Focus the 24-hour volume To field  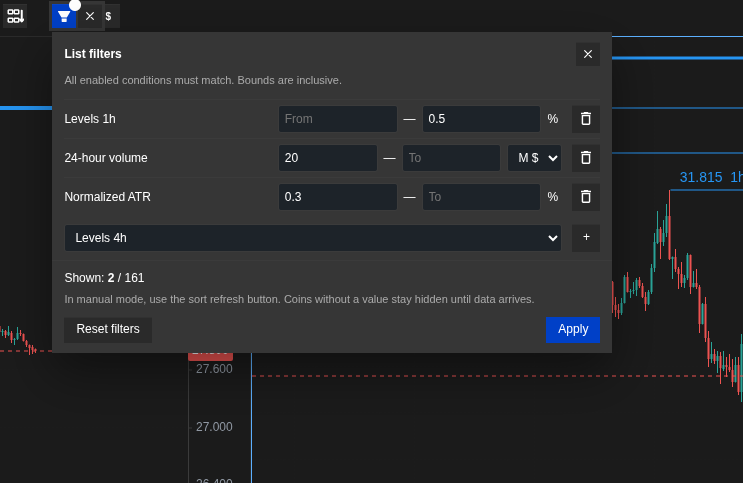[451, 158]
